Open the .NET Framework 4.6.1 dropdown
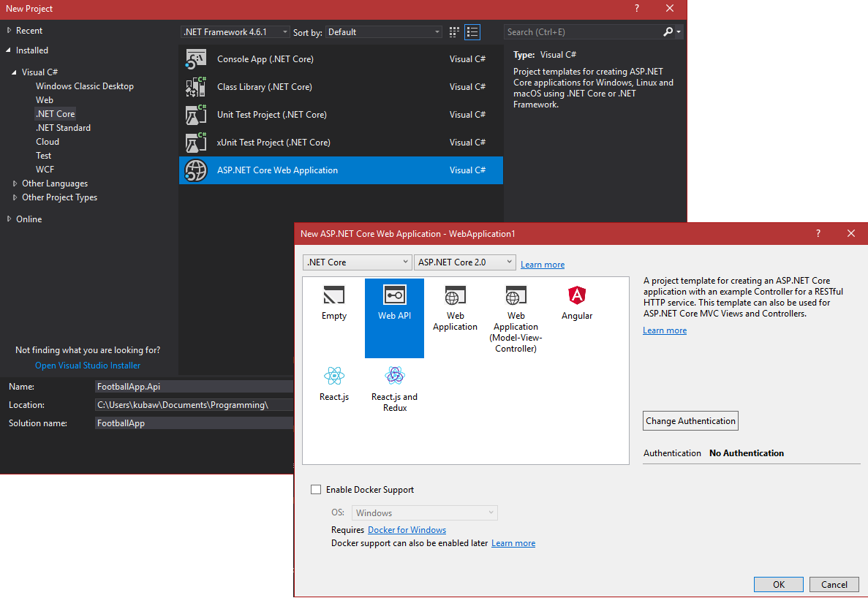 pyautogui.click(x=235, y=32)
